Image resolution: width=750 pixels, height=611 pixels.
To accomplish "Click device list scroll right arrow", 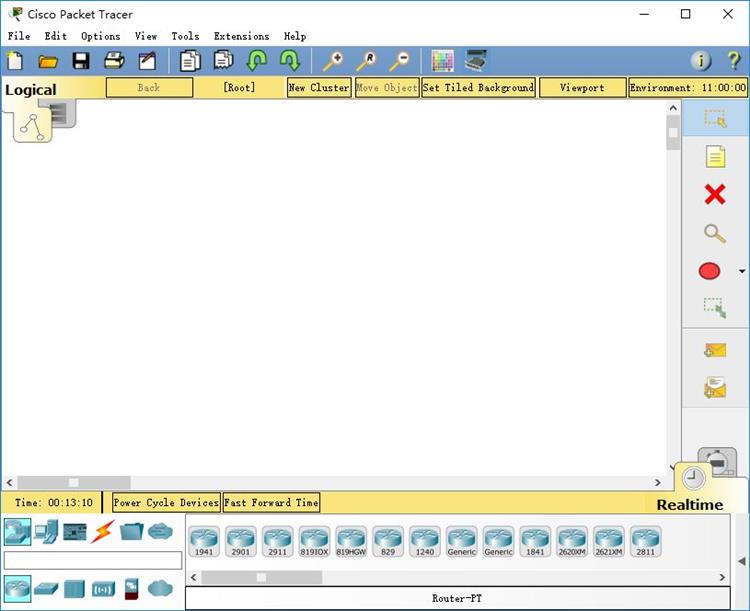I will click(x=722, y=578).
